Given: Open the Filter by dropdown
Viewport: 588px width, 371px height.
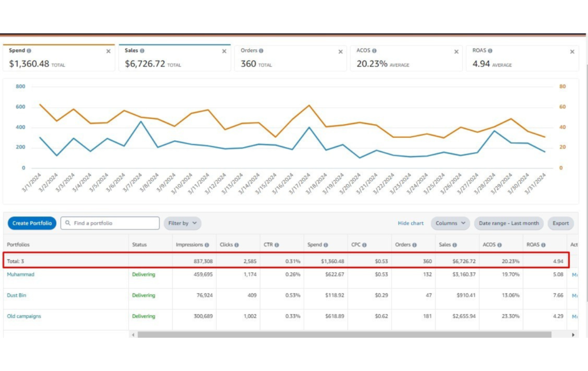Looking at the screenshot, I should [182, 223].
